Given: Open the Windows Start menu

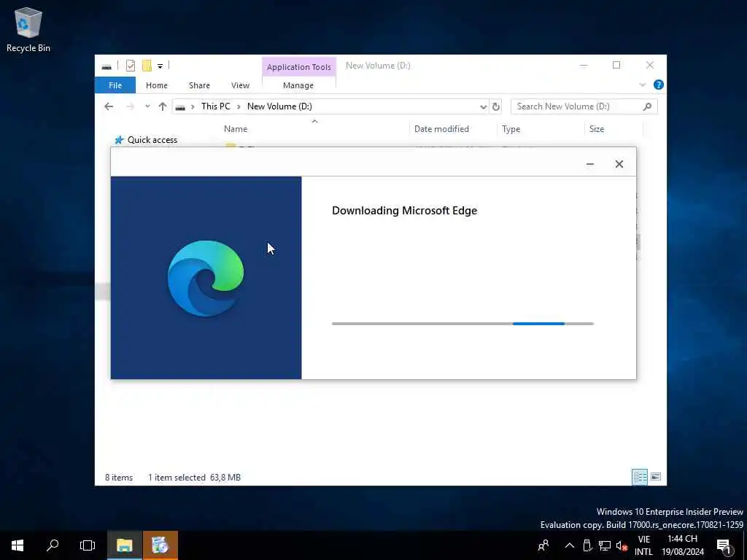Looking at the screenshot, I should point(18,545).
